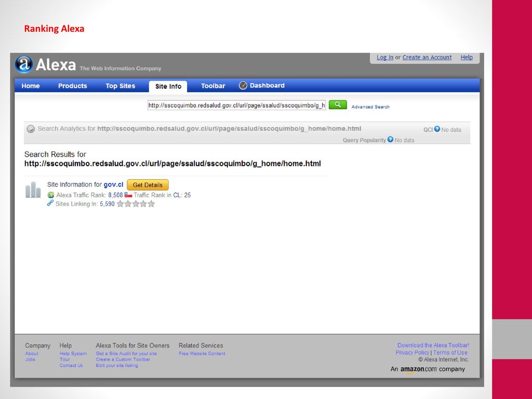Click the bold search results URL text
This screenshot has width=532, height=399.
tap(172, 164)
